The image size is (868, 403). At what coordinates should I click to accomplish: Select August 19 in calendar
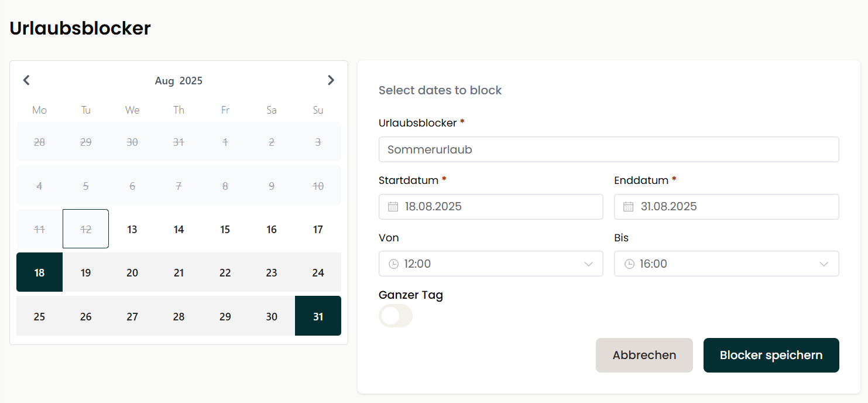[86, 272]
